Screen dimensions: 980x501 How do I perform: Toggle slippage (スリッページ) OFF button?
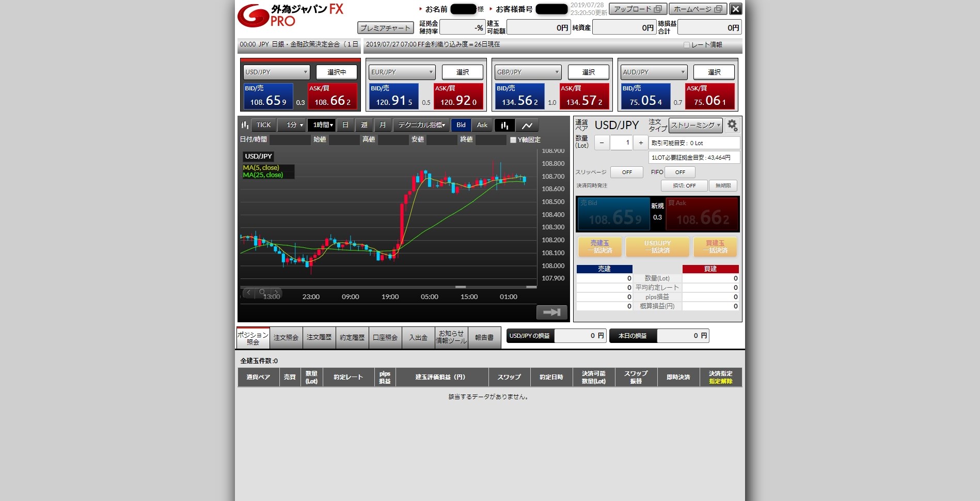tap(626, 173)
